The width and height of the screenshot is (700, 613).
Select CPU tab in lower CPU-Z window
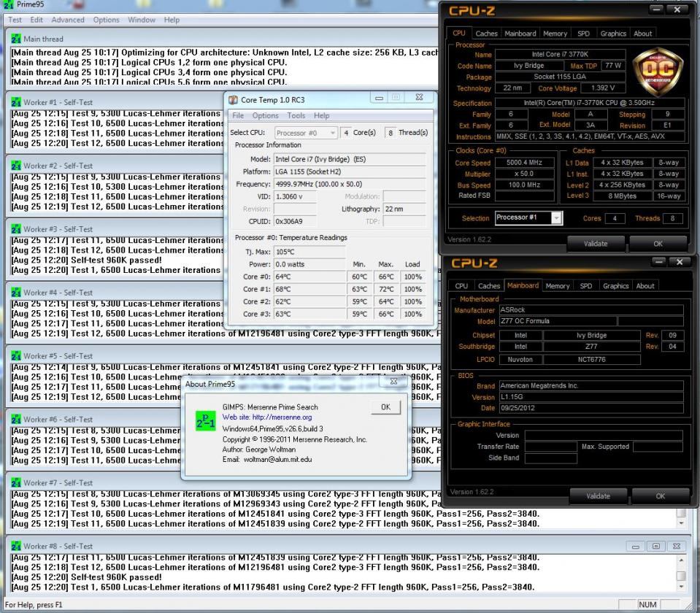pyautogui.click(x=461, y=286)
